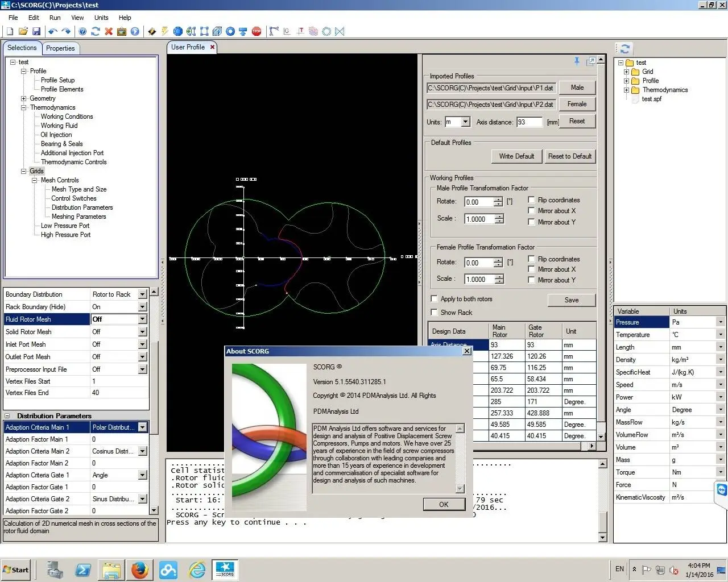Click the bow-tie shaped toolbar icon
This screenshot has width=728, height=582.
[340, 31]
